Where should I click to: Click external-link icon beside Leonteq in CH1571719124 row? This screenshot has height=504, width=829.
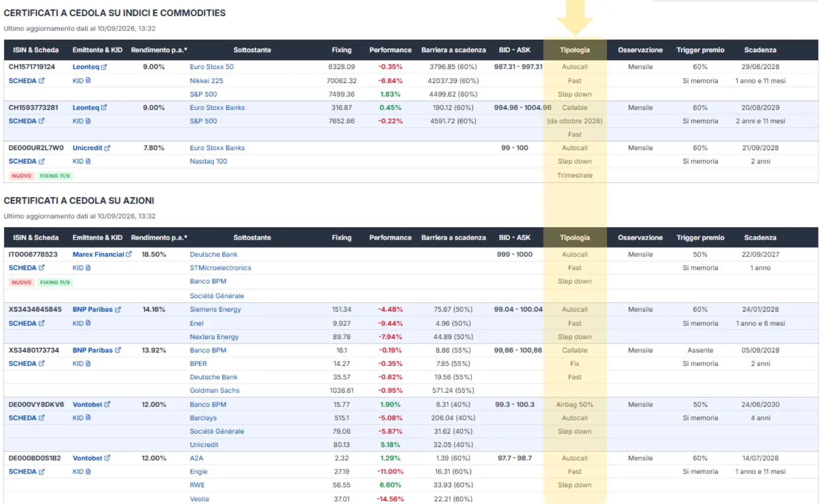click(104, 67)
